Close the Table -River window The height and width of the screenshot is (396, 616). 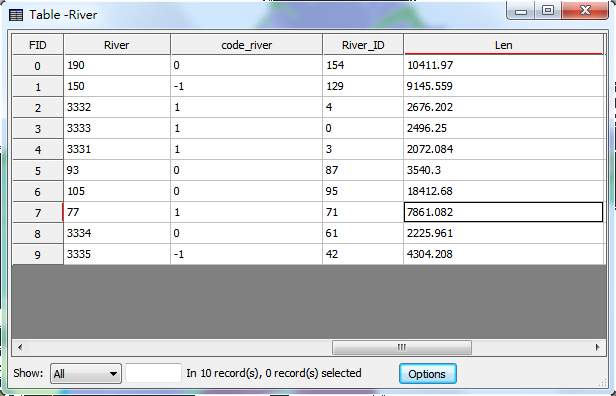tap(585, 11)
